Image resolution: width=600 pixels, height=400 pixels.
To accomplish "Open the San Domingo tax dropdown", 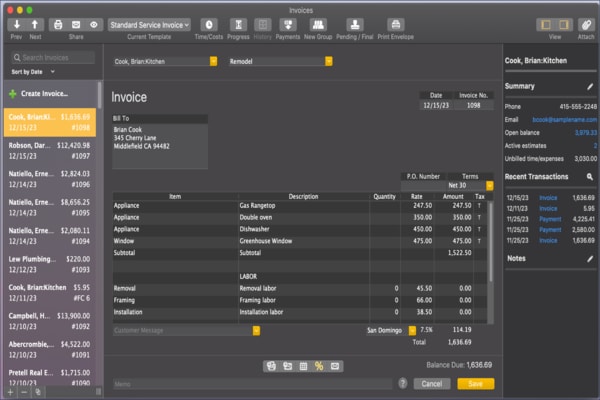I will [412, 330].
